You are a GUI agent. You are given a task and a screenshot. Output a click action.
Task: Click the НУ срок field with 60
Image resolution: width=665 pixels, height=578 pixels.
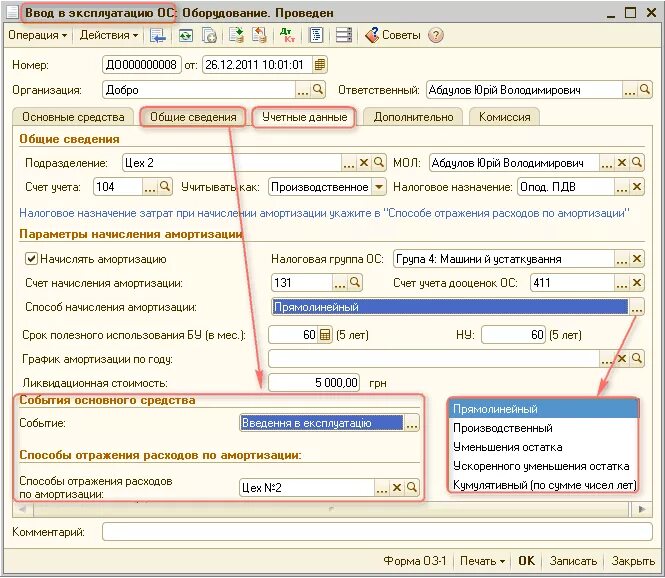tap(514, 335)
